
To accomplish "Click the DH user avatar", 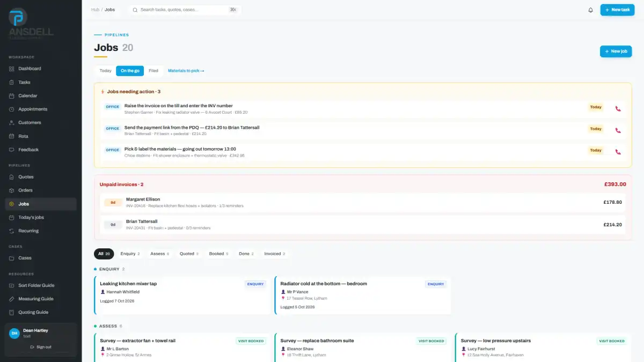I will coord(14,333).
